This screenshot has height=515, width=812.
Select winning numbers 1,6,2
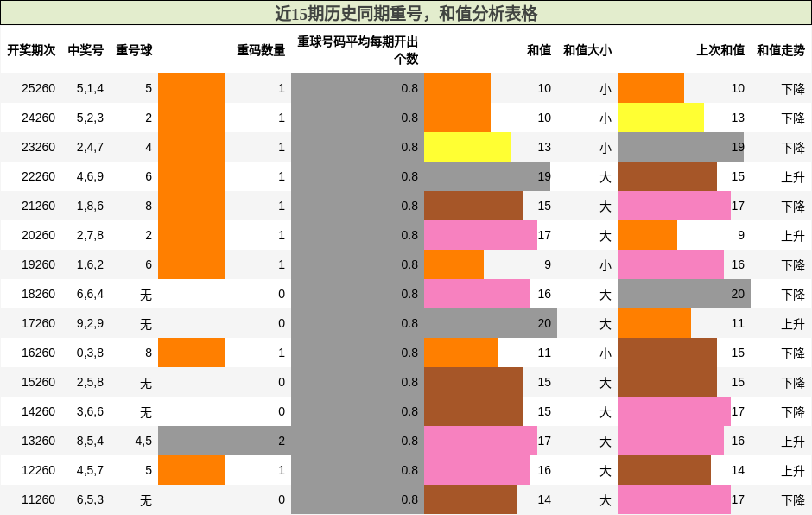click(90, 264)
